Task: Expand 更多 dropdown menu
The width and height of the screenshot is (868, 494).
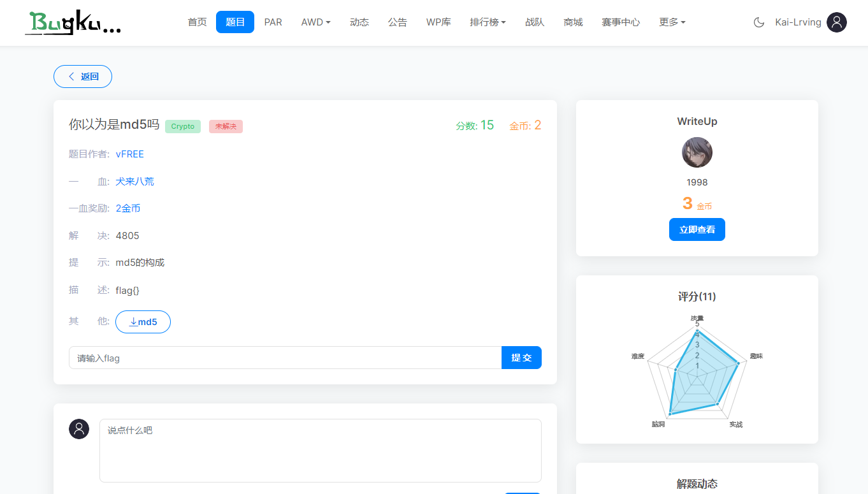Action: (x=672, y=22)
